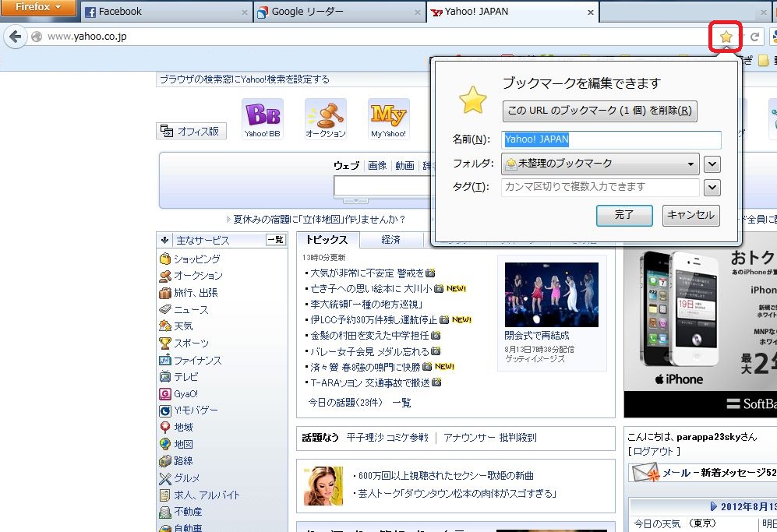777x532 pixels.
Task: Click the タグ input field
Action: 600,187
